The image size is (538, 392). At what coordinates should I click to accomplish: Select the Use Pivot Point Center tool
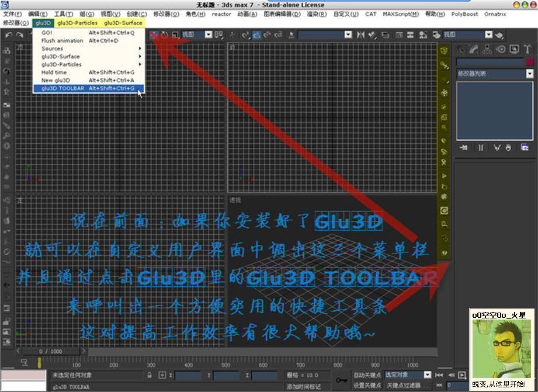pos(219,35)
